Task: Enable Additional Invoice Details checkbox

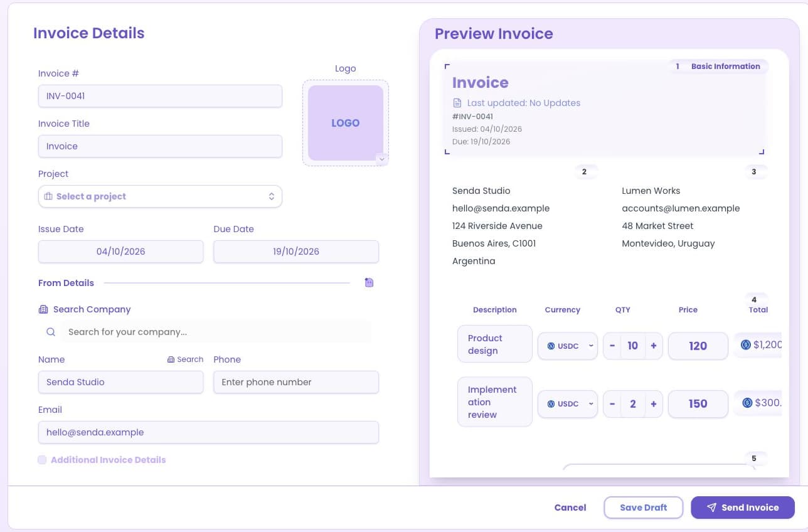Action: (x=42, y=460)
